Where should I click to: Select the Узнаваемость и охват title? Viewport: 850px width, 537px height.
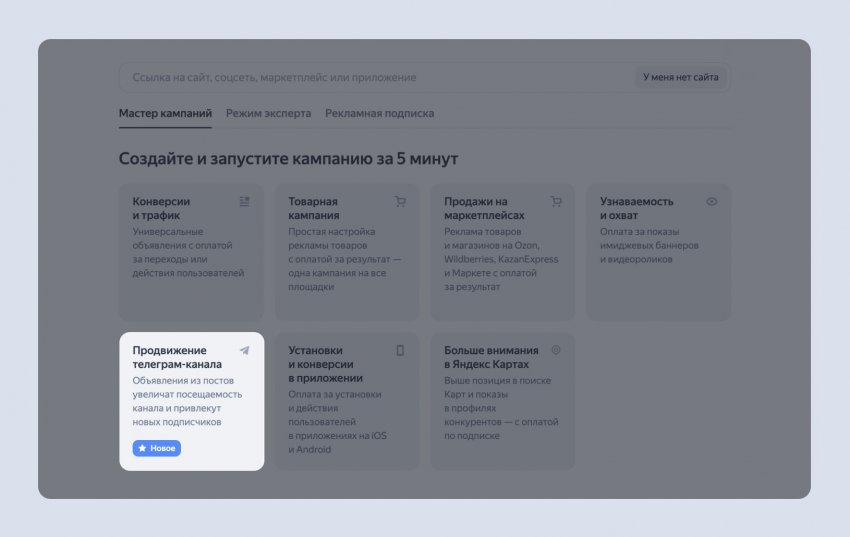[x=636, y=208]
